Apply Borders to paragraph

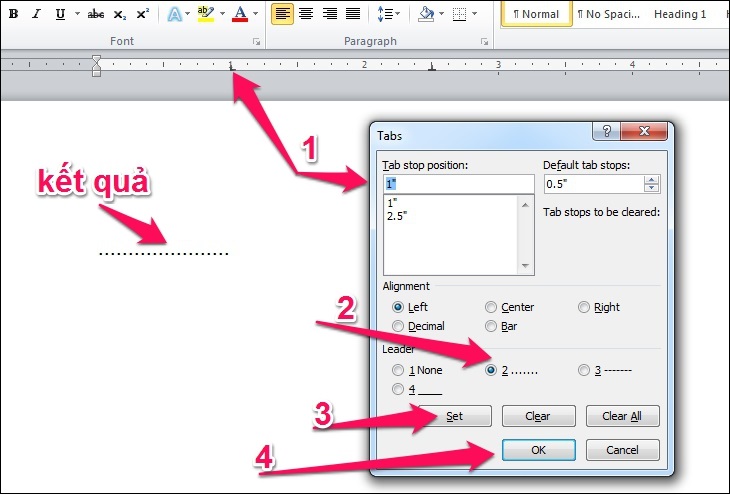(460, 14)
